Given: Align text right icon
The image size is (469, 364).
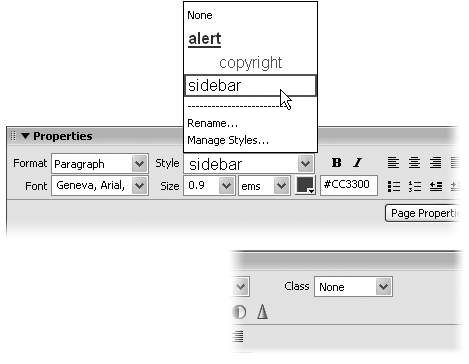Looking at the screenshot, I should pos(435,163).
